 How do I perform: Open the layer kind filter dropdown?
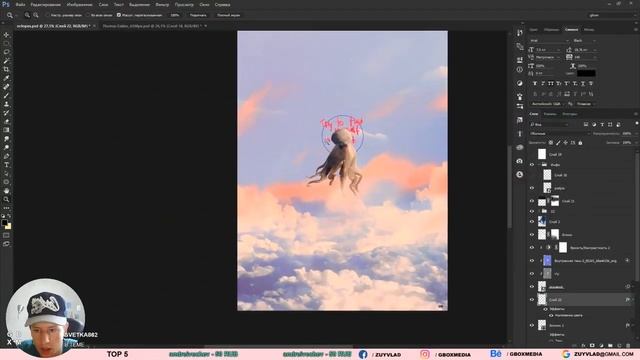click(x=550, y=124)
